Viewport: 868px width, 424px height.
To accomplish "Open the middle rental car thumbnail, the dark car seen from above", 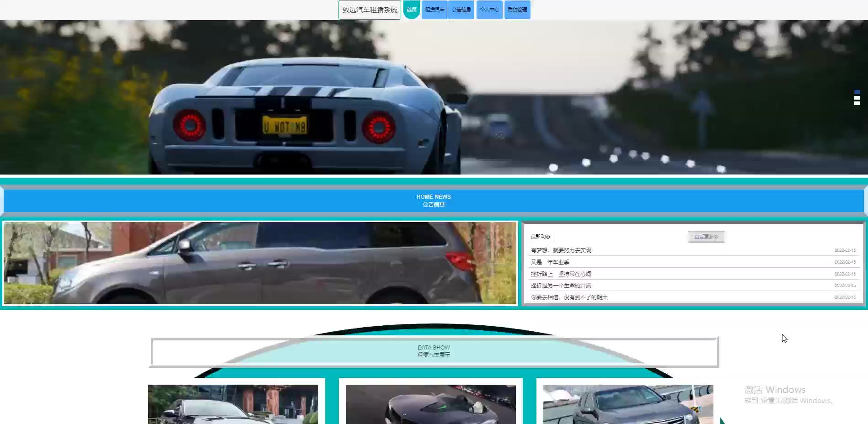I will point(431,404).
